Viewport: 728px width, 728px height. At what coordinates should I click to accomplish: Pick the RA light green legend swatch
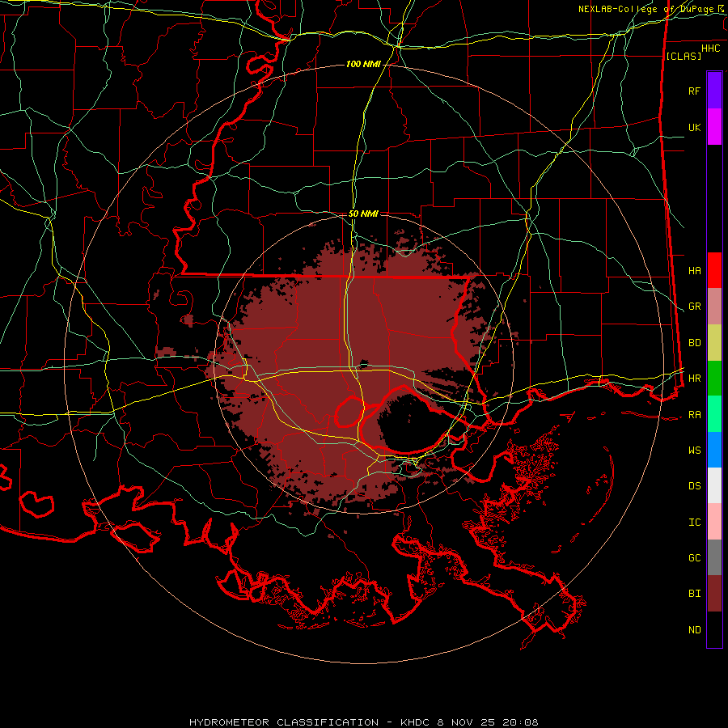pos(714,414)
